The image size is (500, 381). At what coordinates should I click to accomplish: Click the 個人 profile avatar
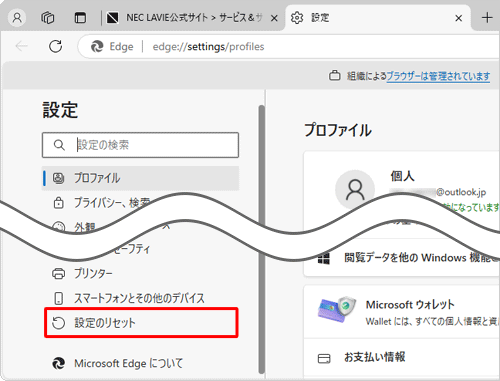tap(355, 189)
